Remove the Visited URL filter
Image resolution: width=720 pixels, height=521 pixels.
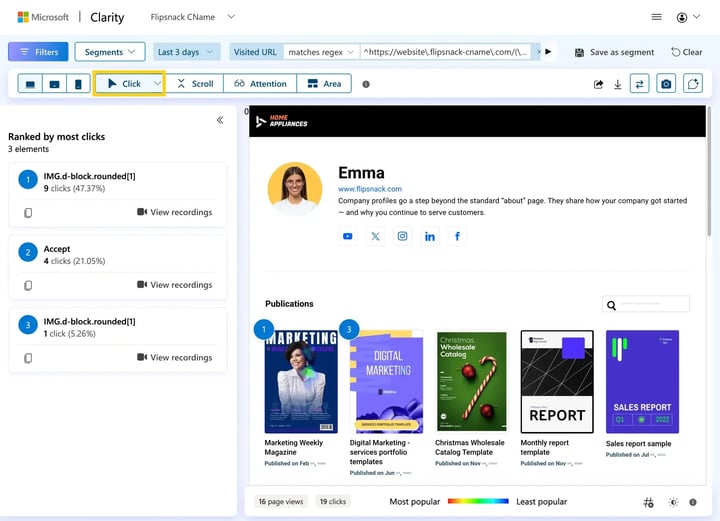[x=539, y=51]
